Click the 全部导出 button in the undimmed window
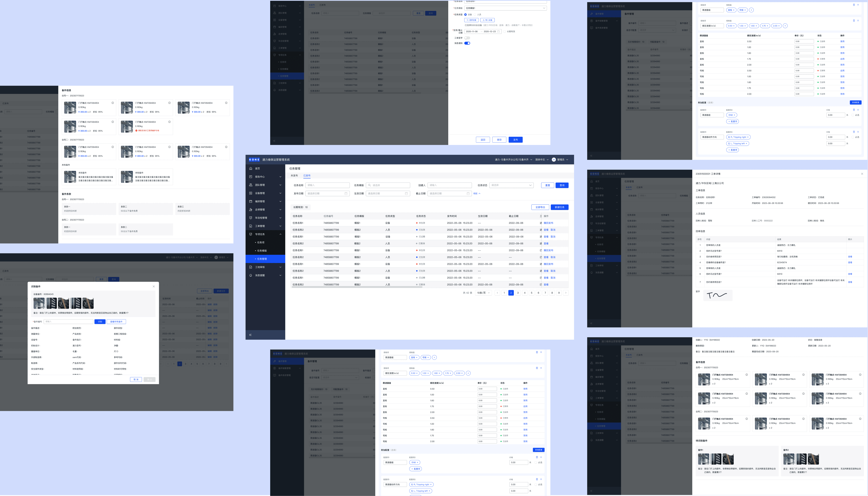This screenshot has height=496, width=868. 540,207
